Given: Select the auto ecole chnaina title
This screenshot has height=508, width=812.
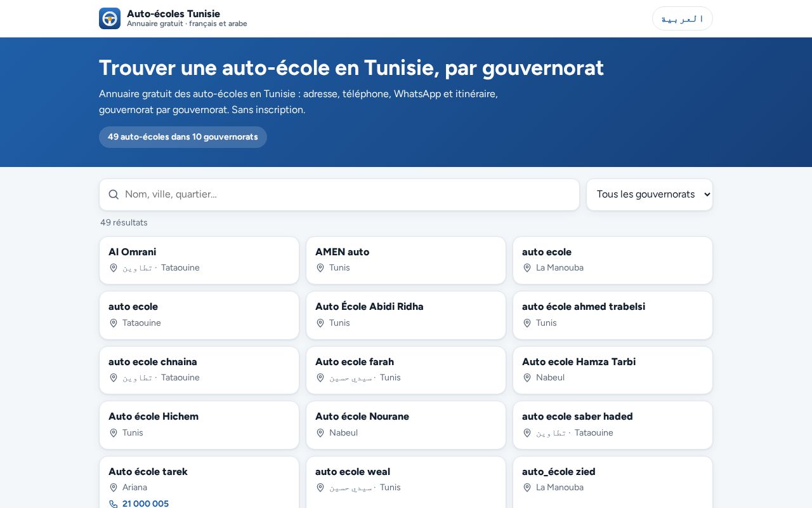Looking at the screenshot, I should [153, 362].
